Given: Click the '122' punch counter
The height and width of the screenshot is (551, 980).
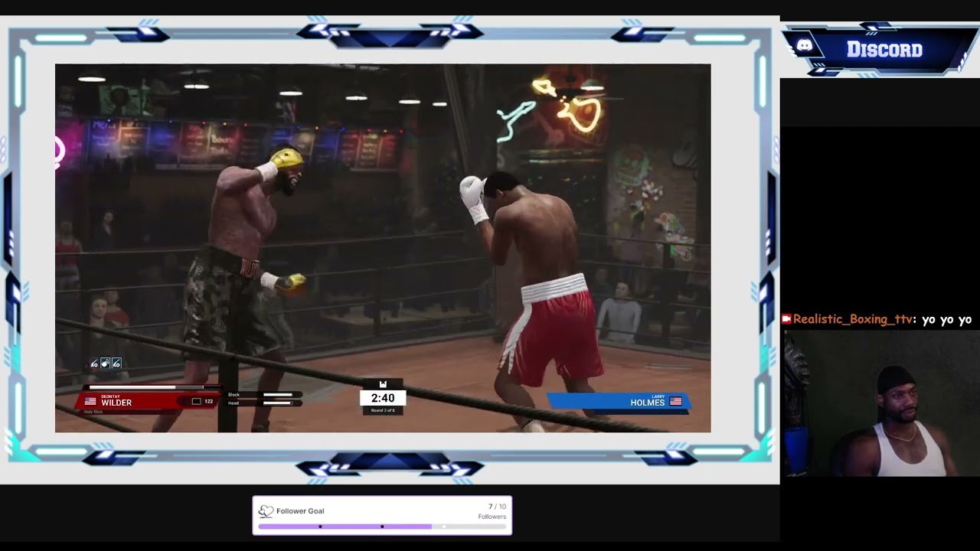Looking at the screenshot, I should pyautogui.click(x=208, y=401).
